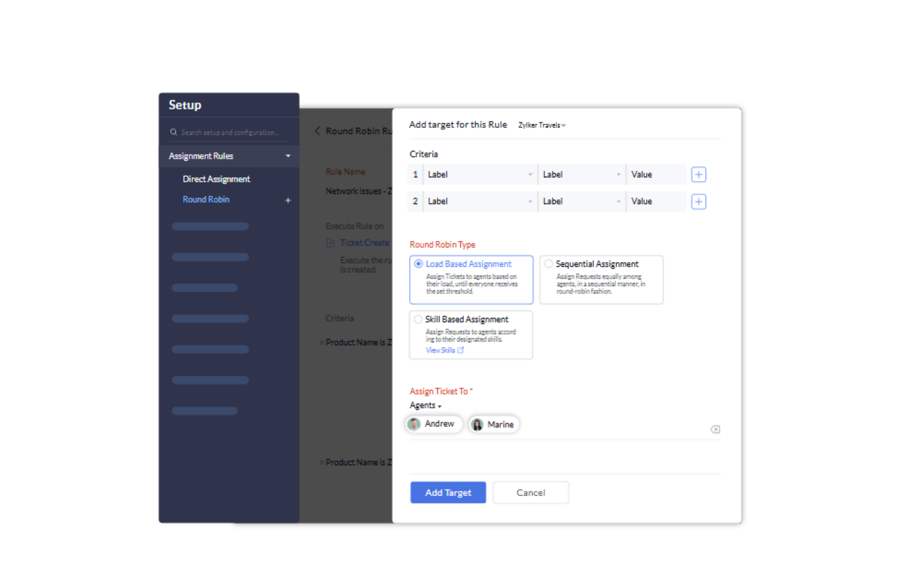Click the plus icon beside Round Robin
924x585 pixels.
tap(288, 200)
